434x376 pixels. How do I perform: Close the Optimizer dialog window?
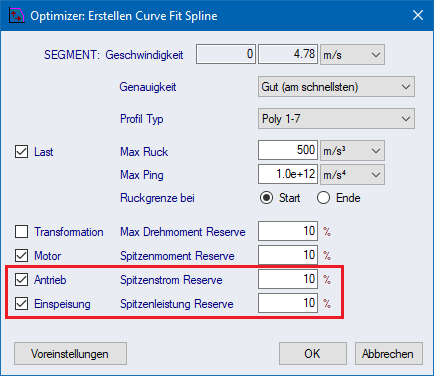(418, 15)
